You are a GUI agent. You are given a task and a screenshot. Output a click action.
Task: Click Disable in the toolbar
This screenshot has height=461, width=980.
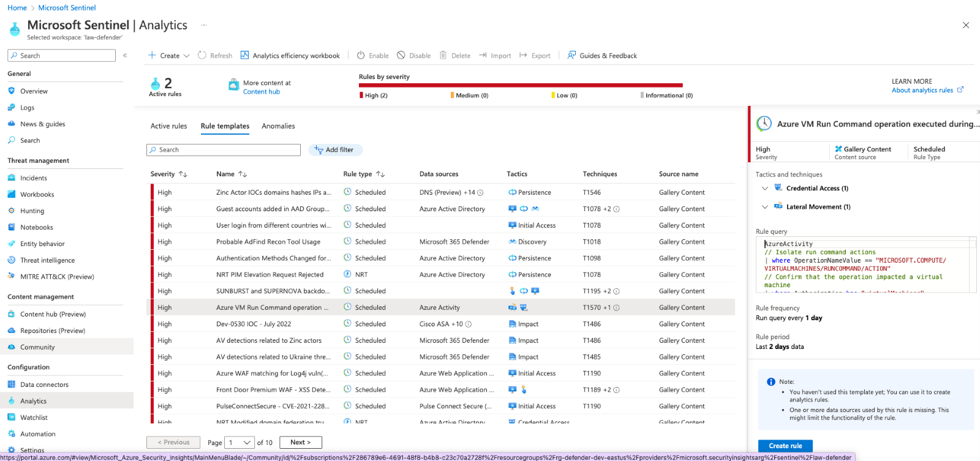[x=414, y=56]
